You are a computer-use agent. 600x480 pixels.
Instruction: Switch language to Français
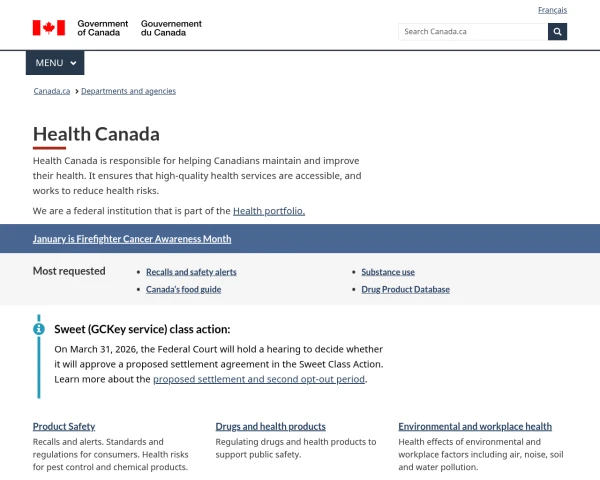coord(552,10)
